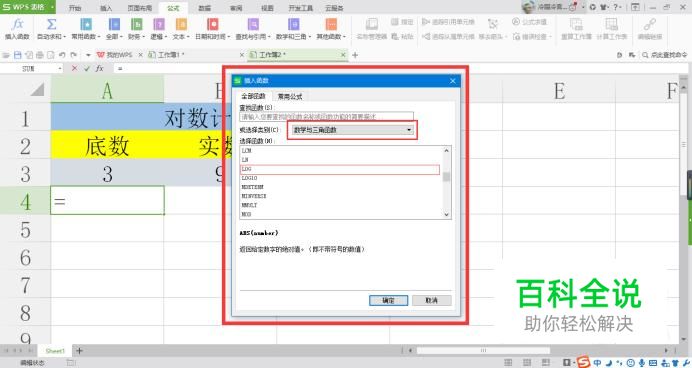Click the 移去箭头 icon
The height and width of the screenshot is (368, 692).
(x=493, y=24)
